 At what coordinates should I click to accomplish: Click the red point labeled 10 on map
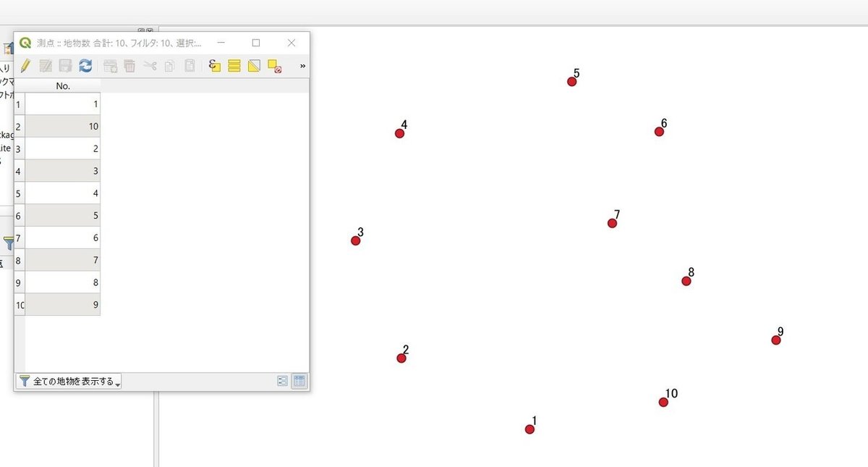663,403
